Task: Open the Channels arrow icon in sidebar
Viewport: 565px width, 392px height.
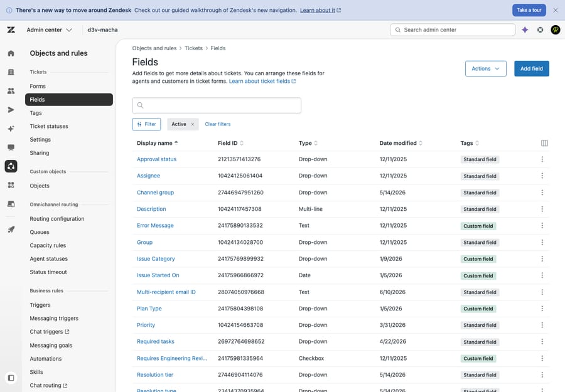Action: coord(11,110)
